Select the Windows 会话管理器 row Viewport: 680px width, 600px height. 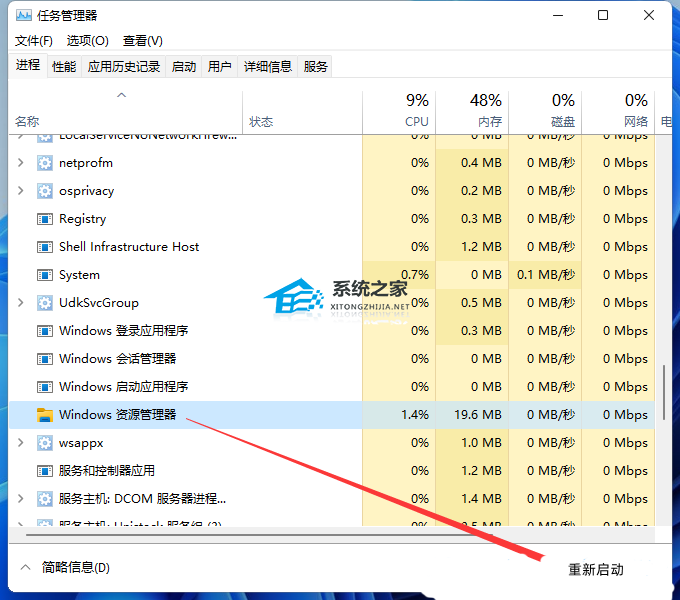(332, 359)
